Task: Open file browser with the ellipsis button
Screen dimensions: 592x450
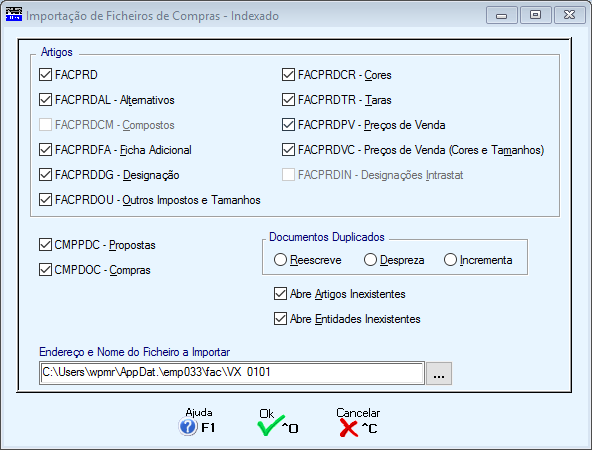Action: [x=439, y=373]
